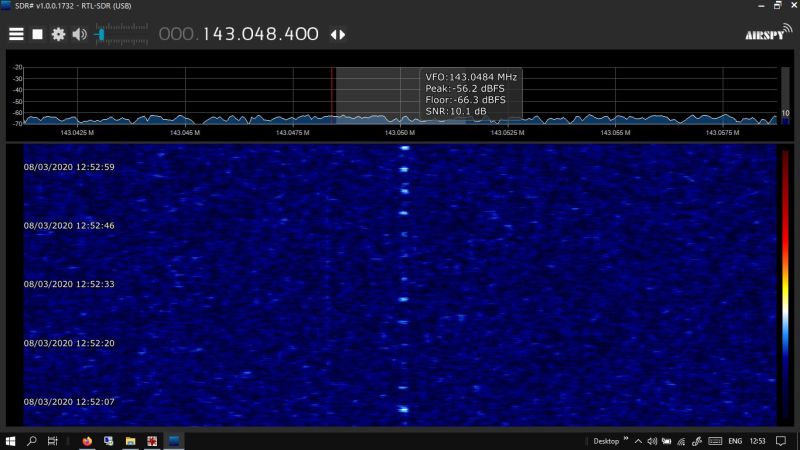Screen dimensions: 800x450
Task: Click the 12:52:59 waterfall timestamp
Action: [x=69, y=167]
